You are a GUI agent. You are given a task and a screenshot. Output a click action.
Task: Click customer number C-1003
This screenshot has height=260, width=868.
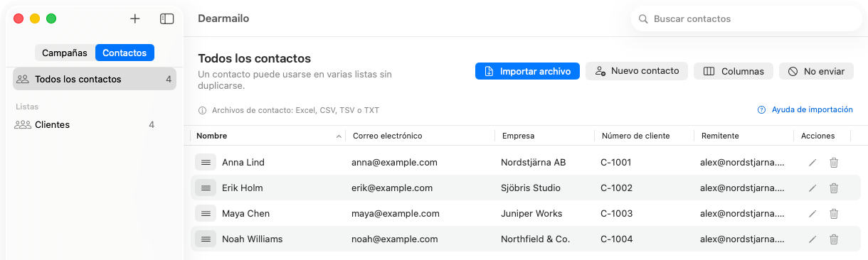(x=617, y=213)
